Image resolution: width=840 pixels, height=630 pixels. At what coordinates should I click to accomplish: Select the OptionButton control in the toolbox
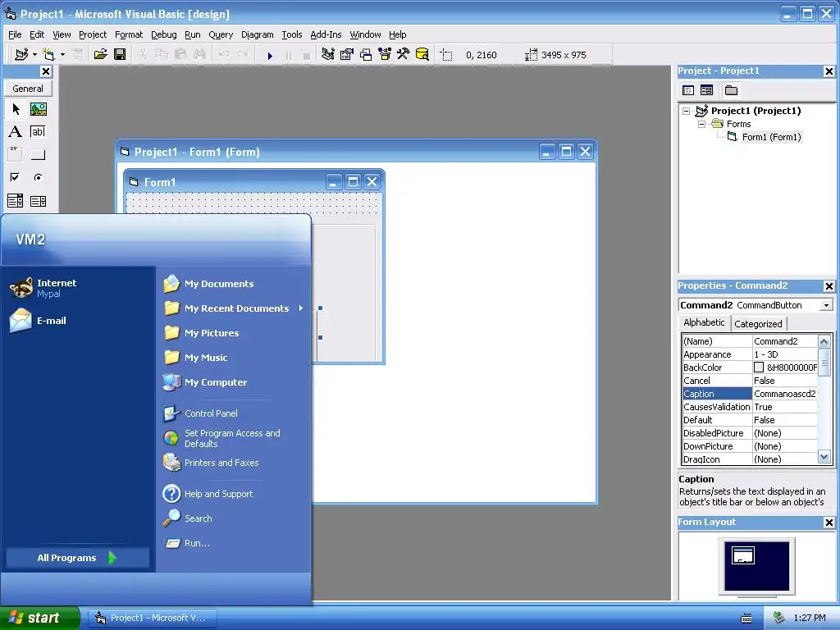tap(38, 177)
